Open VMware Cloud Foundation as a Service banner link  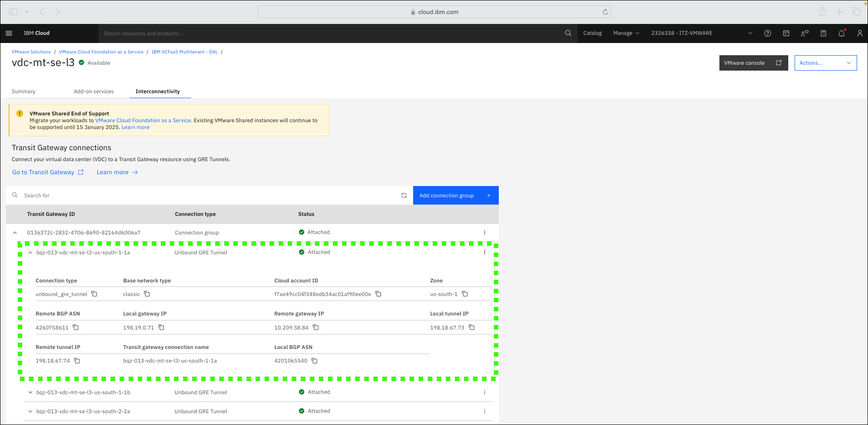coord(143,120)
